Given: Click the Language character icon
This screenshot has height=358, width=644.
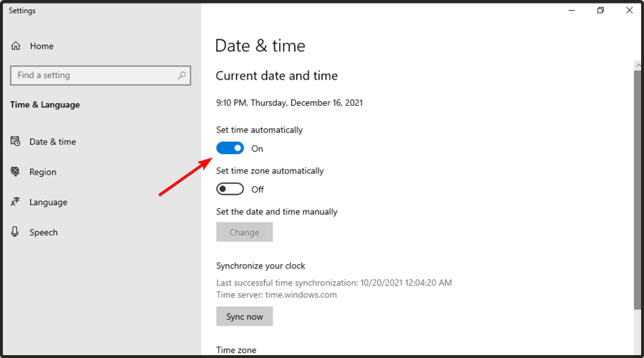Looking at the screenshot, I should [x=15, y=201].
